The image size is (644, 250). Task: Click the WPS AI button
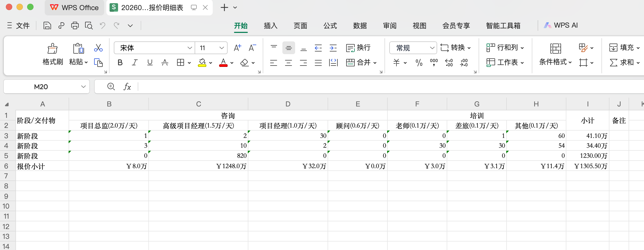(x=561, y=25)
